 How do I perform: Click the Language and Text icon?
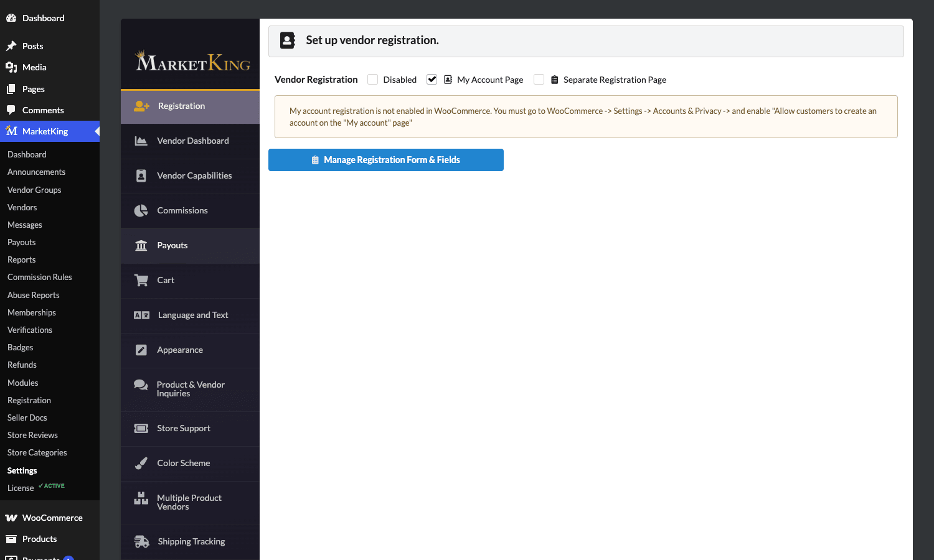(x=142, y=315)
